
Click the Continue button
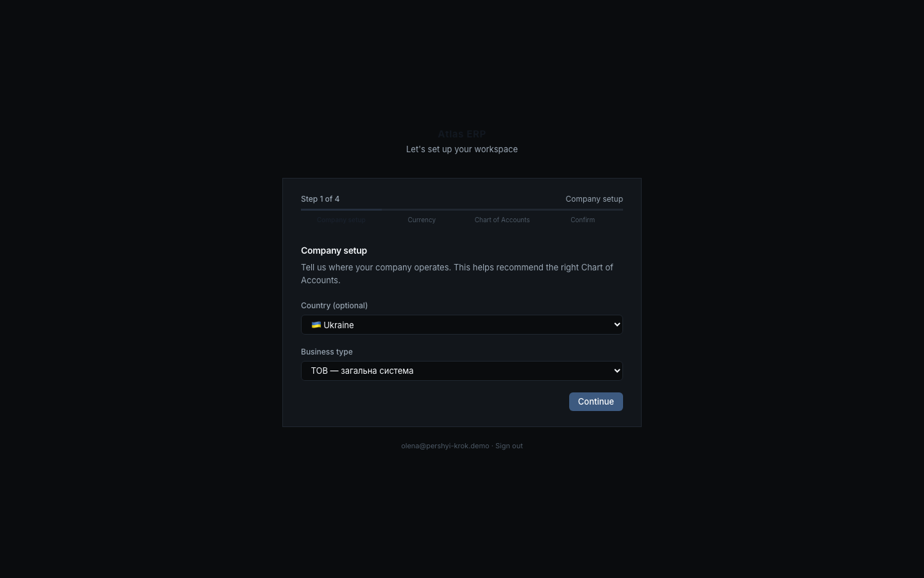(x=595, y=401)
